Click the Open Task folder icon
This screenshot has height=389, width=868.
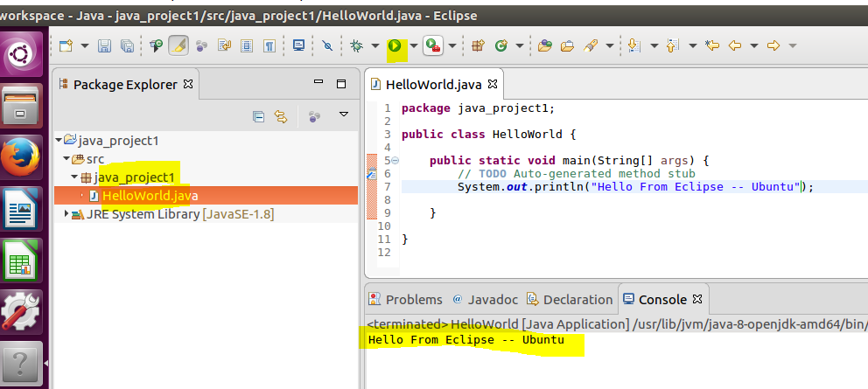pyautogui.click(x=567, y=46)
